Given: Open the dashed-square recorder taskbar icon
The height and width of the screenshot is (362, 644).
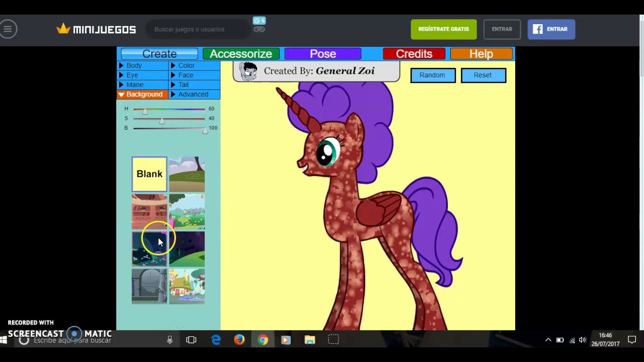Looking at the screenshot, I should point(333,340).
